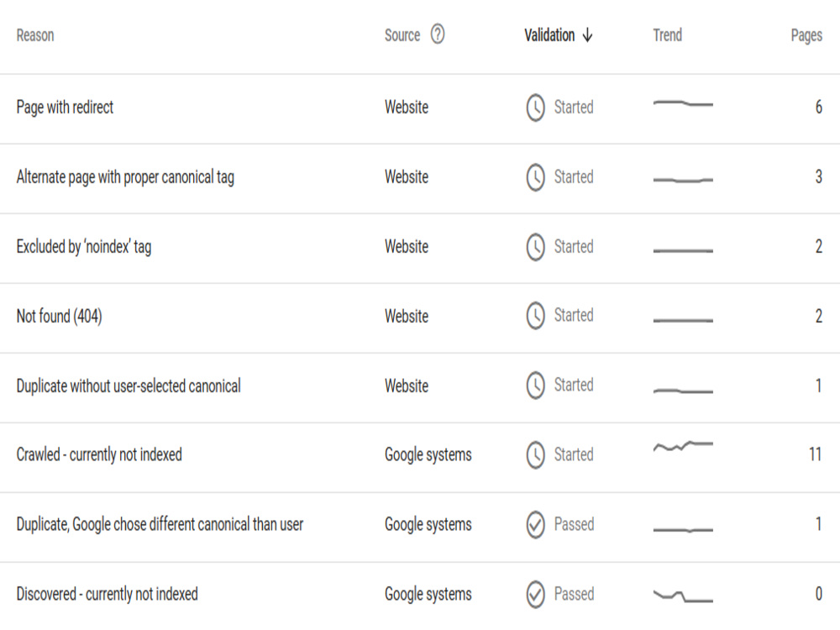Click the clock icon for Not found (404)

(535, 316)
